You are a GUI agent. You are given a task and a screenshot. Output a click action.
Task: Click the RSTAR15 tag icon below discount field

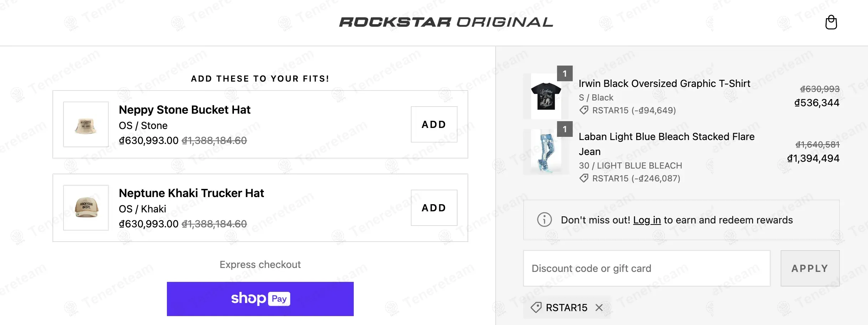click(536, 308)
